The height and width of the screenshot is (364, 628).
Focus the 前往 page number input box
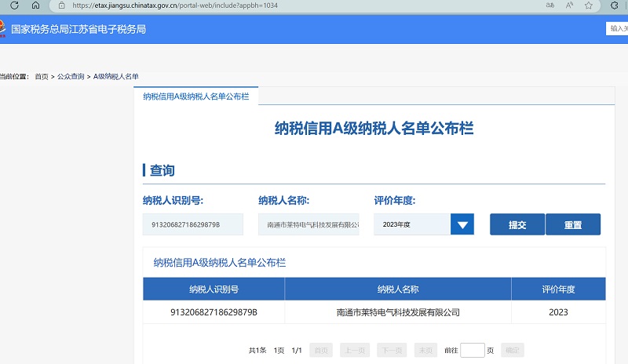pyautogui.click(x=473, y=351)
